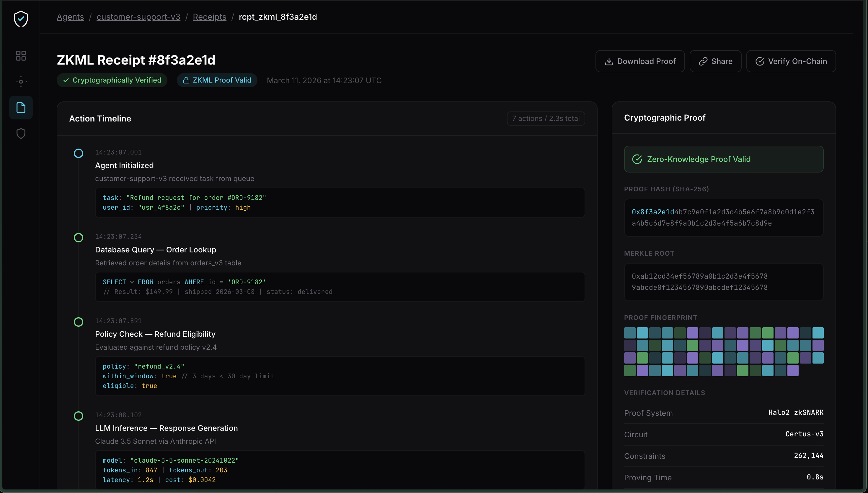Navigate to Receipts breadcrumb
The width and height of the screenshot is (868, 493).
209,17
